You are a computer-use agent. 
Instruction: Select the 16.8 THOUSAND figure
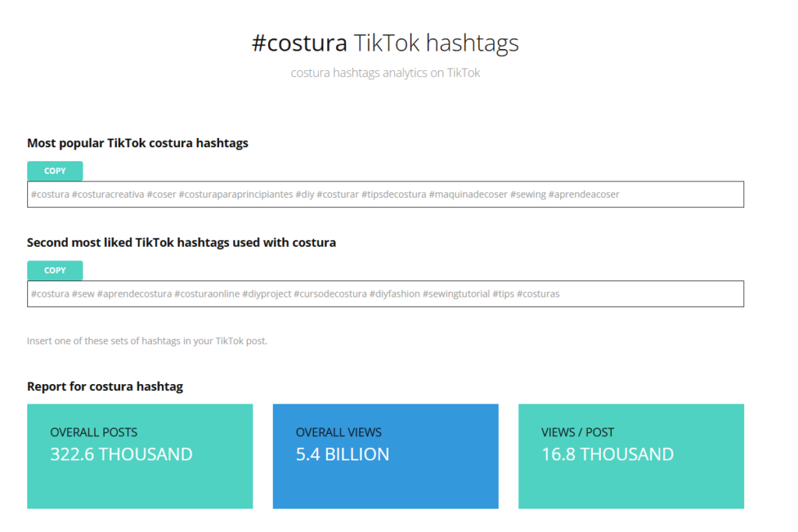[607, 454]
